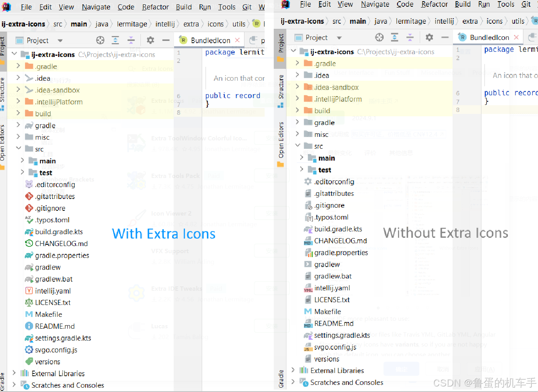The image size is (538, 392).
Task: Click Expand All icon in right Project toolbar
Action: [394, 37]
